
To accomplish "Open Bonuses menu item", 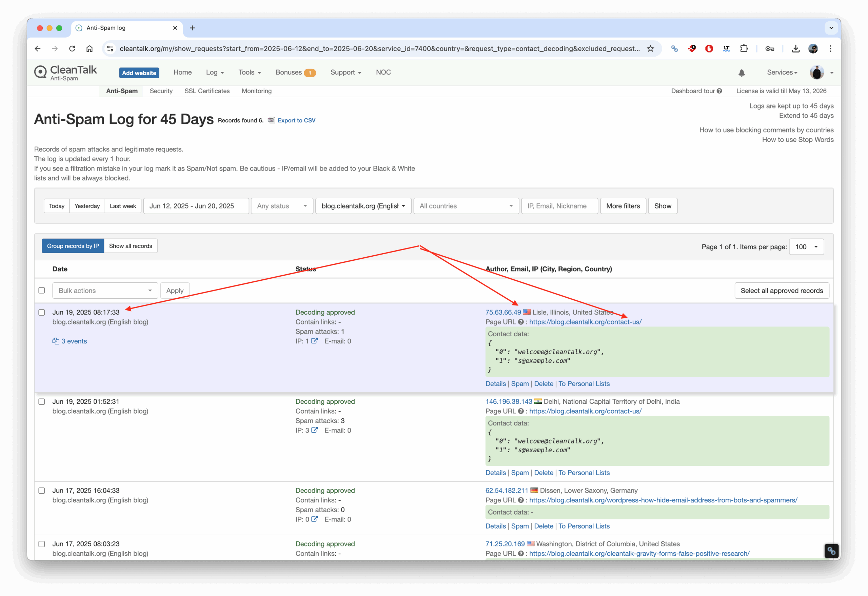I will tap(295, 73).
